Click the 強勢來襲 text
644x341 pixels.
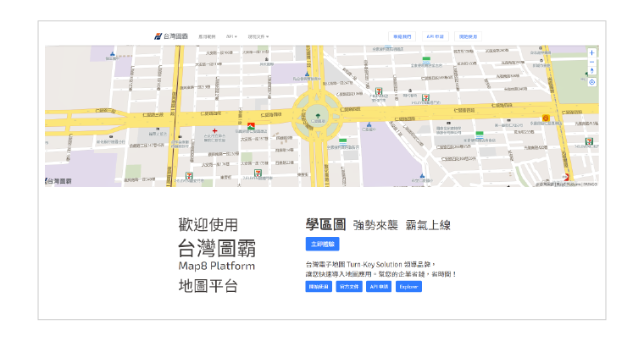pyautogui.click(x=375, y=225)
